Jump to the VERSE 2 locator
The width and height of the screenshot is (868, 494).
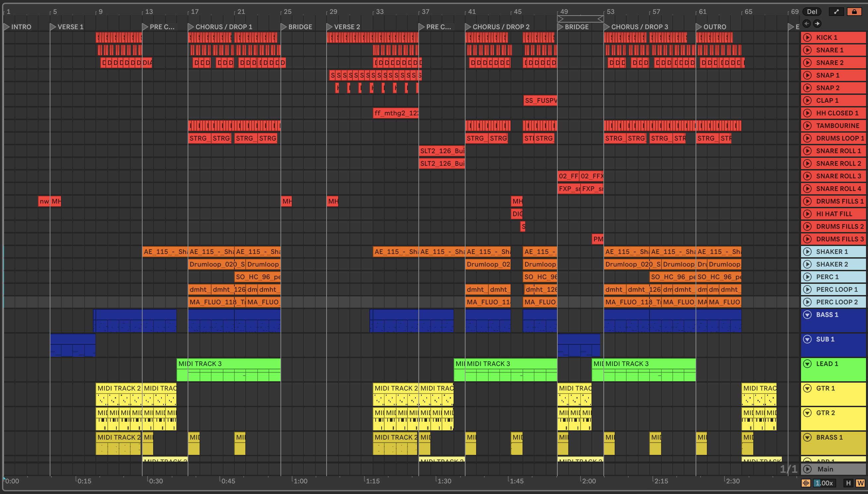pos(329,27)
